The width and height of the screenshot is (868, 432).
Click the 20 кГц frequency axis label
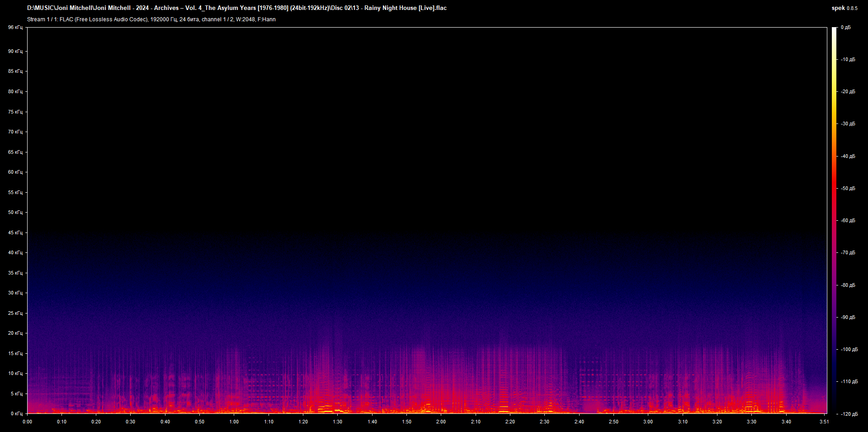coord(15,333)
